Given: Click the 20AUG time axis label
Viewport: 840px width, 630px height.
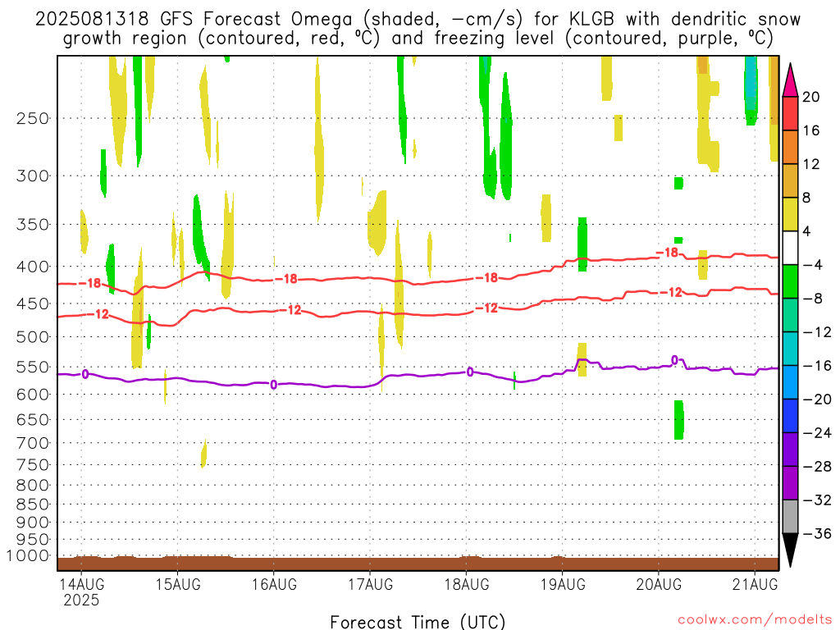Looking at the screenshot, I should coord(659,584).
